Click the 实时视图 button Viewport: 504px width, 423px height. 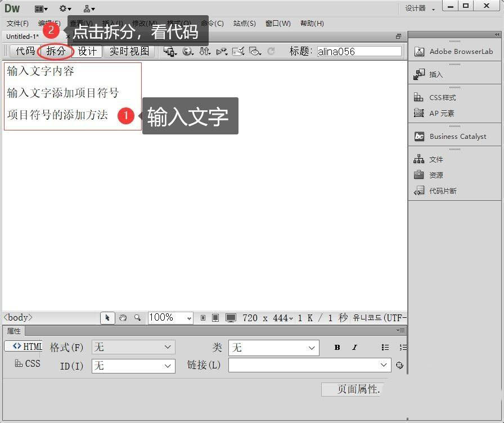(129, 51)
